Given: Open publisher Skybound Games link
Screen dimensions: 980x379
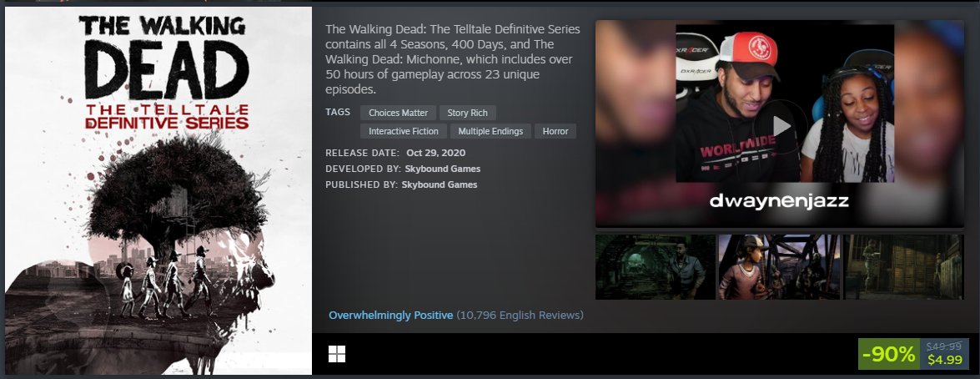Looking at the screenshot, I should (x=440, y=184).
